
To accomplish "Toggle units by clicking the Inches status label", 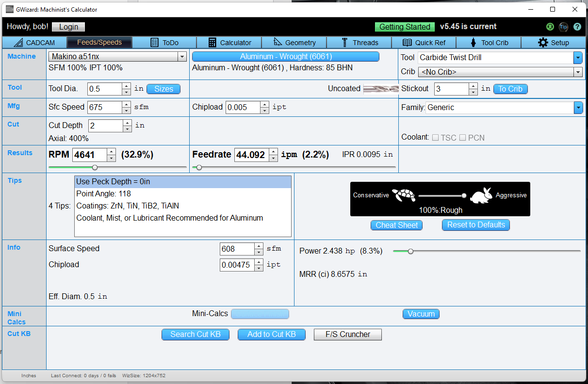I will (29, 376).
